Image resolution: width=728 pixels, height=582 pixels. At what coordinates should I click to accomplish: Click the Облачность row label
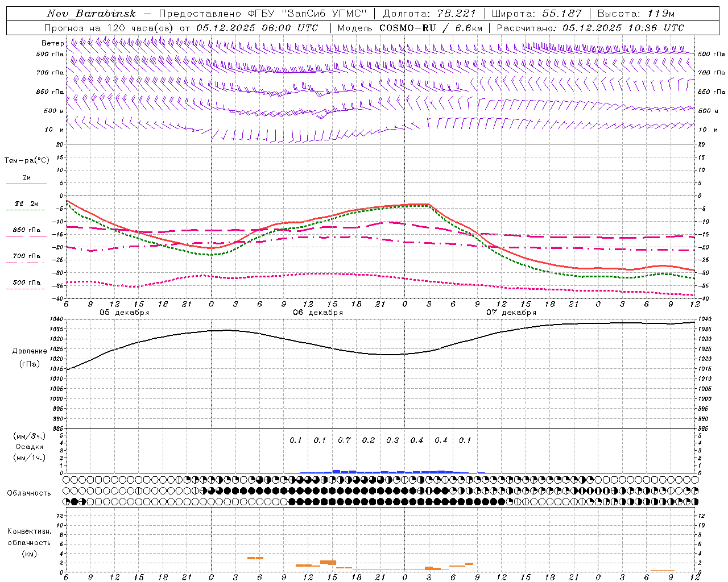click(29, 493)
